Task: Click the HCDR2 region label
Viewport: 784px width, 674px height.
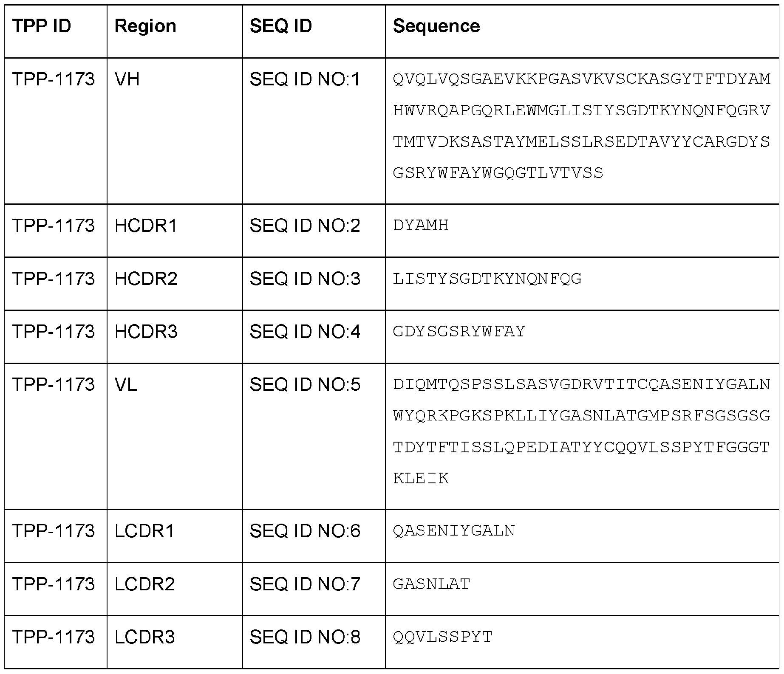Action: click(x=146, y=279)
